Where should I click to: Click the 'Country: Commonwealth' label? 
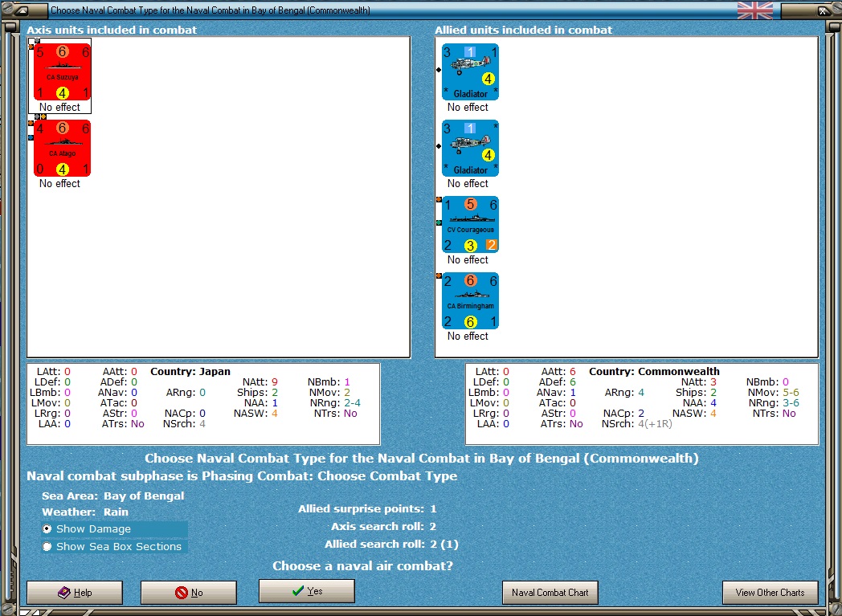[x=654, y=371]
